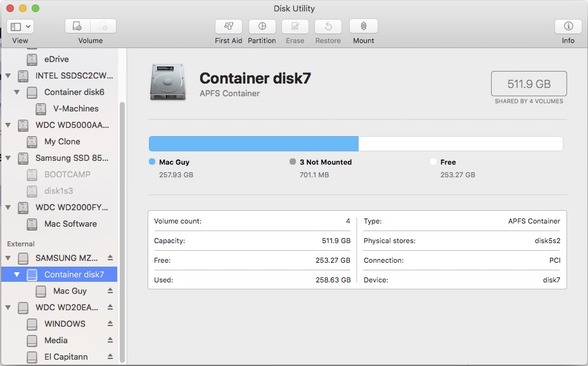588x366 pixels.
Task: Collapse the SAMSUNG MZ external disk
Action: [x=8, y=258]
